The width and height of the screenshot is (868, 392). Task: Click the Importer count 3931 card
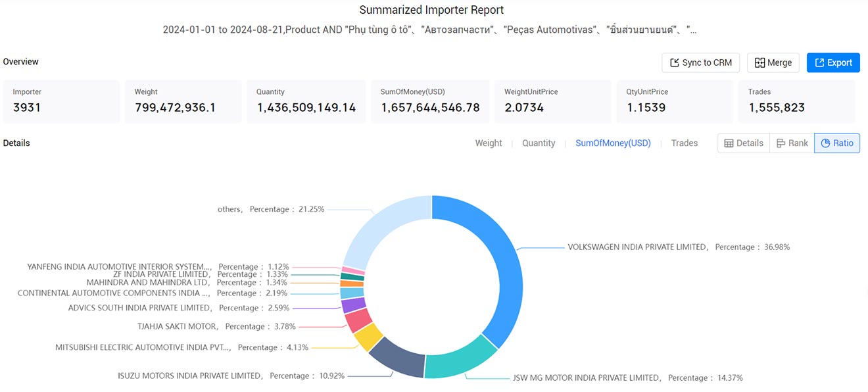61,102
